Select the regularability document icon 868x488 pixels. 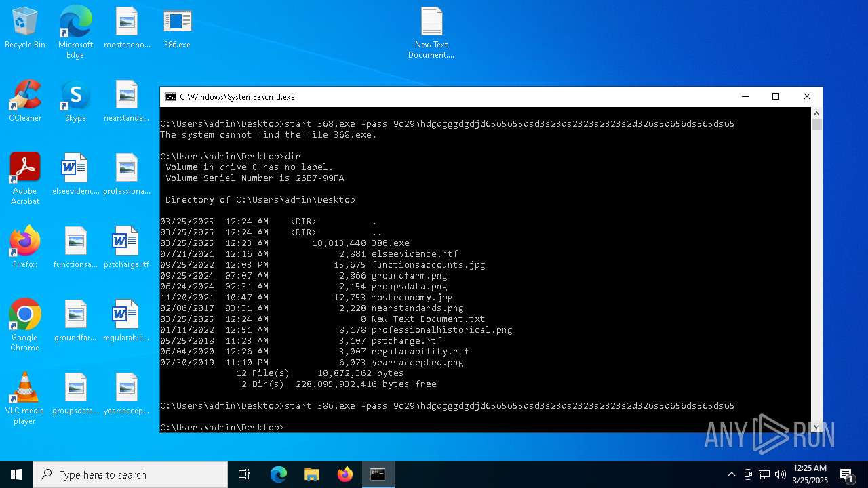click(127, 321)
